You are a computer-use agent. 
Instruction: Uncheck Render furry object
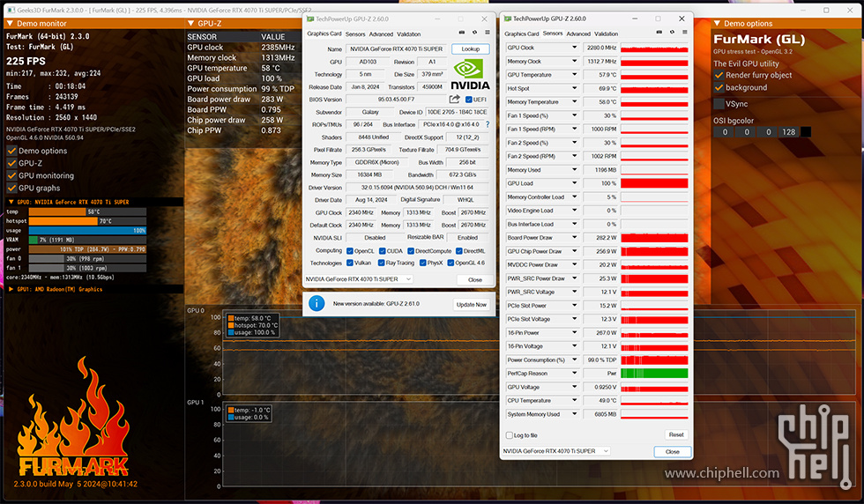pos(719,75)
